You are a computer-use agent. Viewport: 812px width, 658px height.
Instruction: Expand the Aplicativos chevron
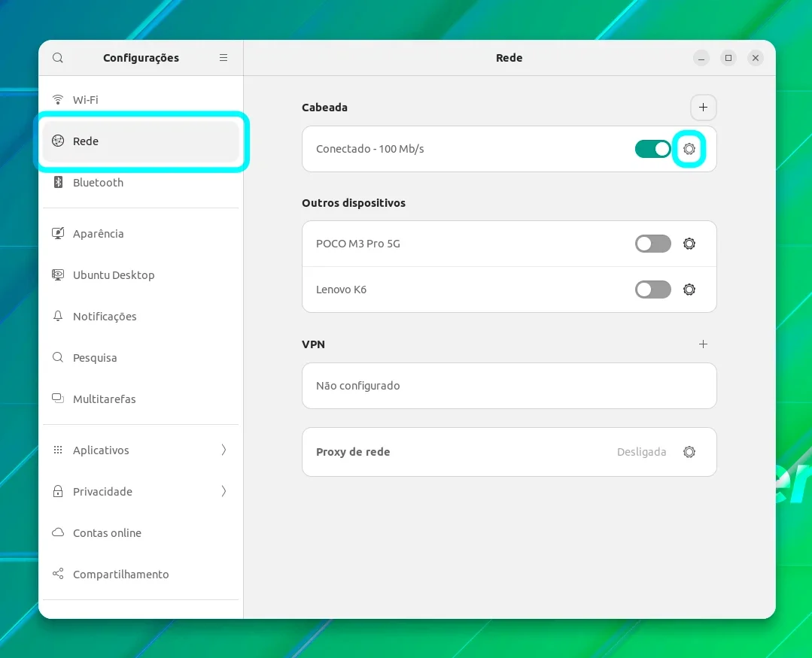(224, 450)
